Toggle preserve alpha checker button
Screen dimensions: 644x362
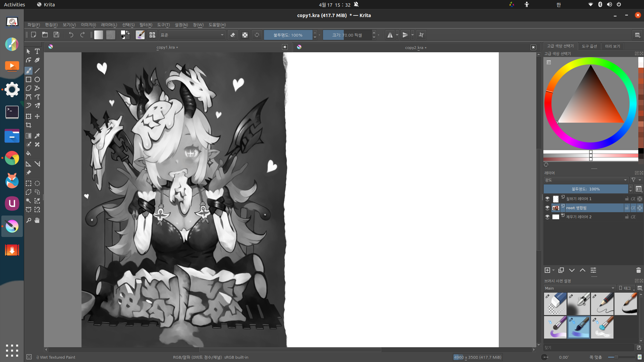click(x=245, y=35)
